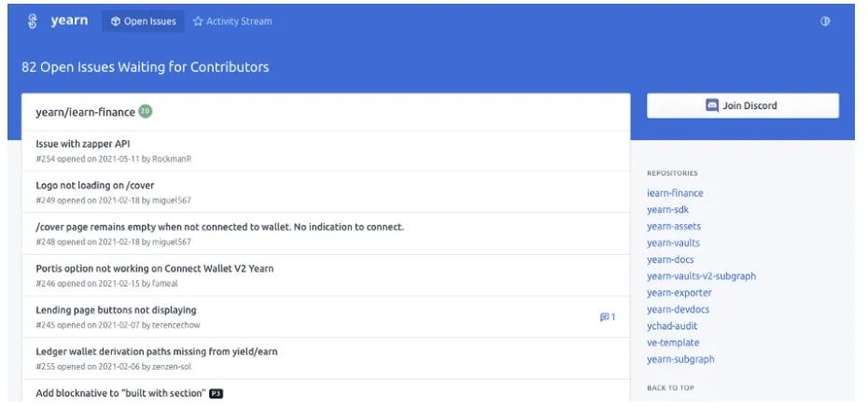Click the Join Discord button
Viewport: 868px width, 420px height.
(742, 105)
